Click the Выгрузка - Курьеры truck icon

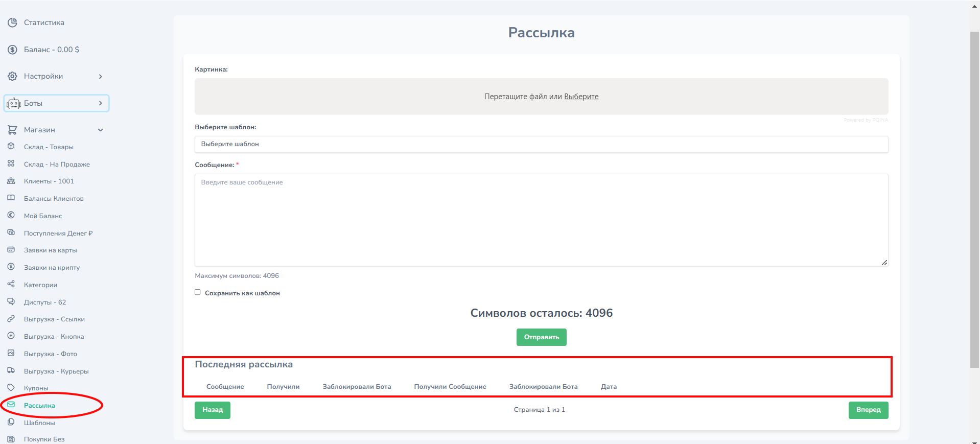[11, 370]
